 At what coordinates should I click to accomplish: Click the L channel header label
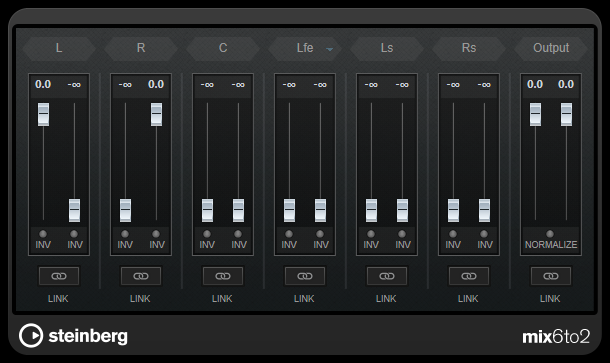point(59,48)
